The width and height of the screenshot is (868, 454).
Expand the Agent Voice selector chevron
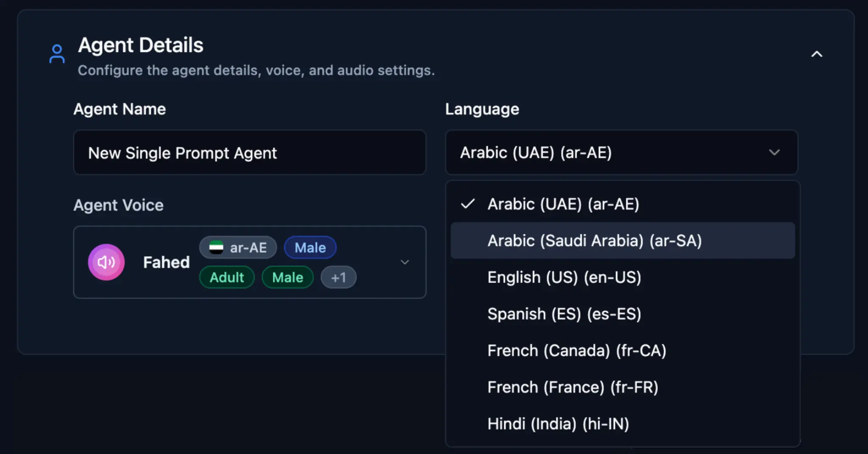[x=405, y=262]
